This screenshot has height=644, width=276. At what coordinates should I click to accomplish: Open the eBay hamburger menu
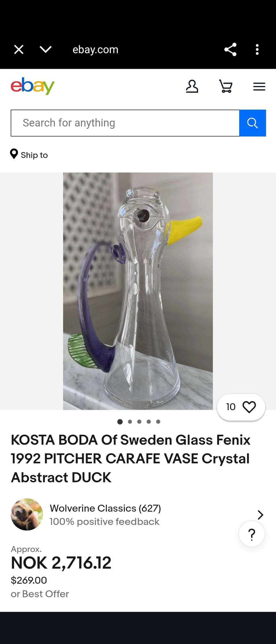(259, 87)
